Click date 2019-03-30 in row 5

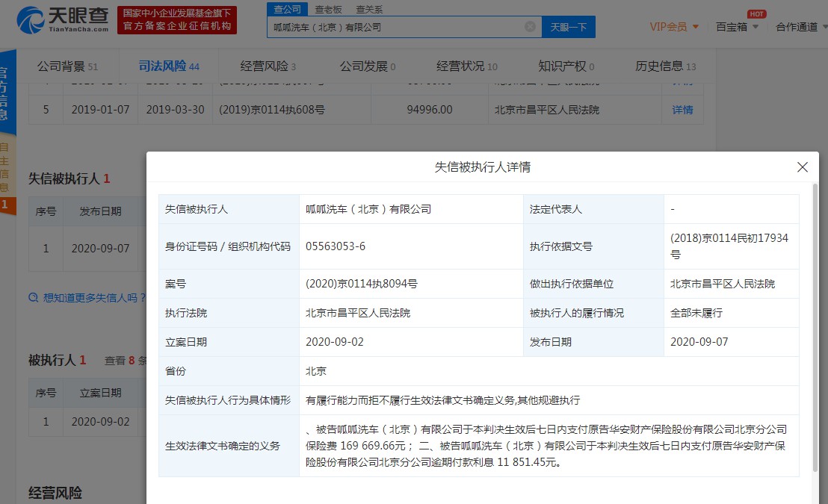click(x=176, y=110)
